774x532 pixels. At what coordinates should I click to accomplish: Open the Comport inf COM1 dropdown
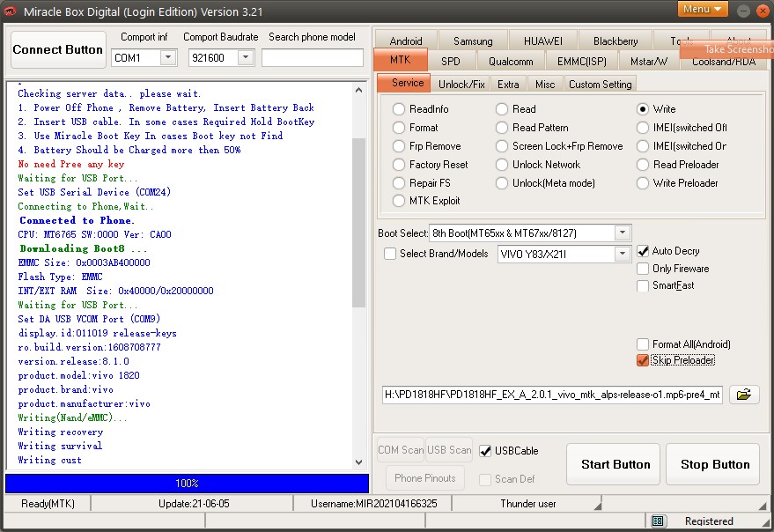(x=168, y=58)
